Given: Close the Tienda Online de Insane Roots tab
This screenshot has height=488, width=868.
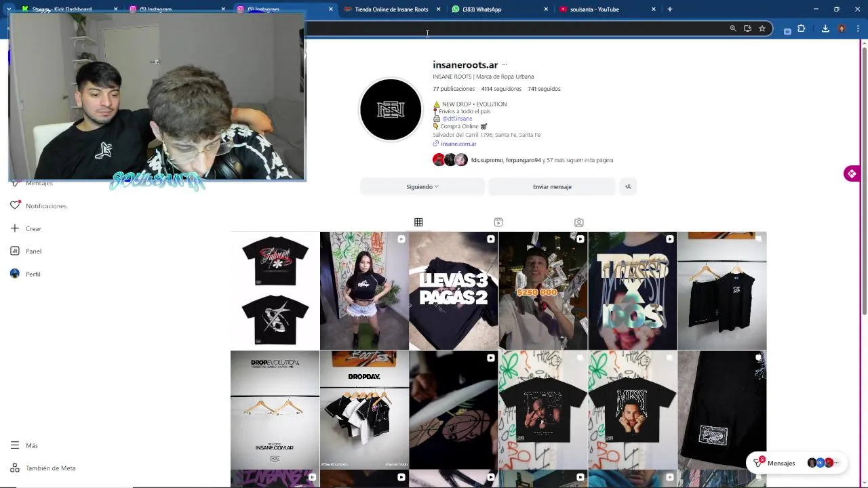Looking at the screenshot, I should click(x=438, y=9).
